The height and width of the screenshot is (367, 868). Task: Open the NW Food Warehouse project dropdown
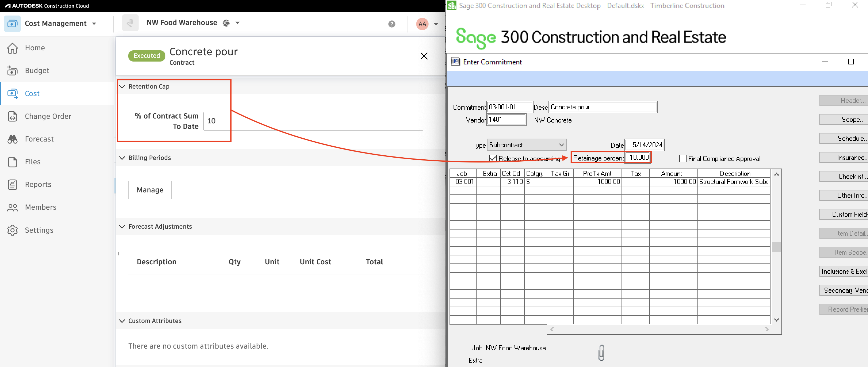point(238,23)
